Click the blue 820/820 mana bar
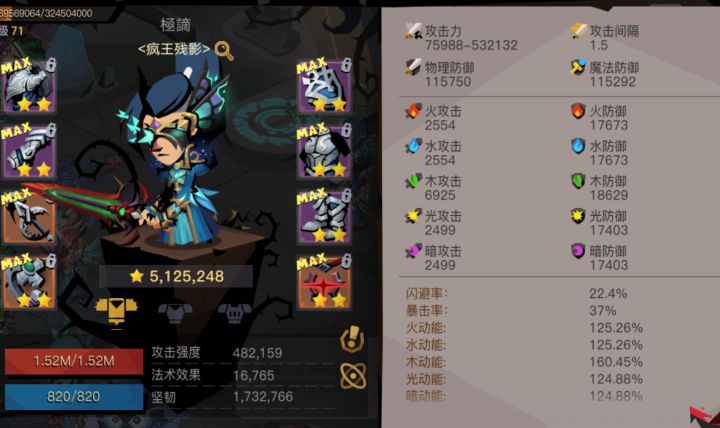This screenshot has height=428, width=720. tap(74, 396)
